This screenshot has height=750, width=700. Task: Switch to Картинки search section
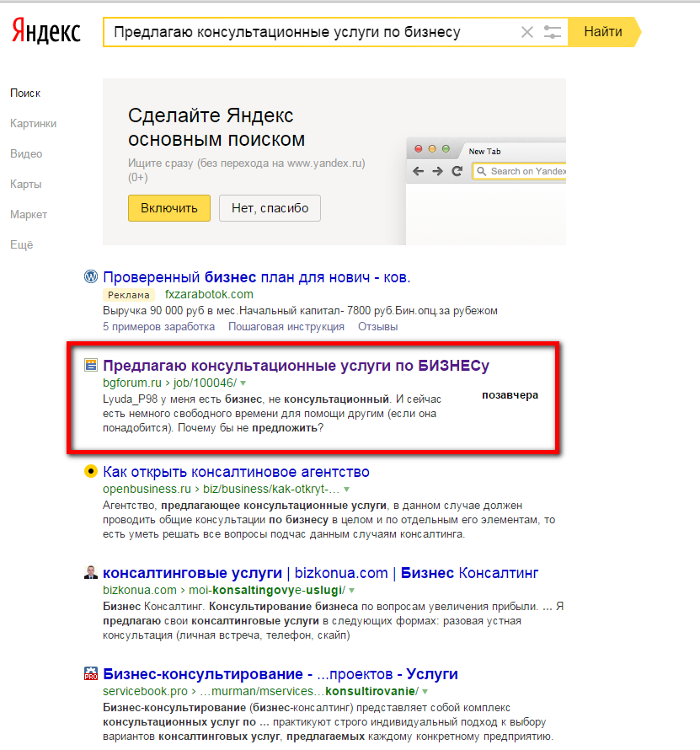pos(34,123)
